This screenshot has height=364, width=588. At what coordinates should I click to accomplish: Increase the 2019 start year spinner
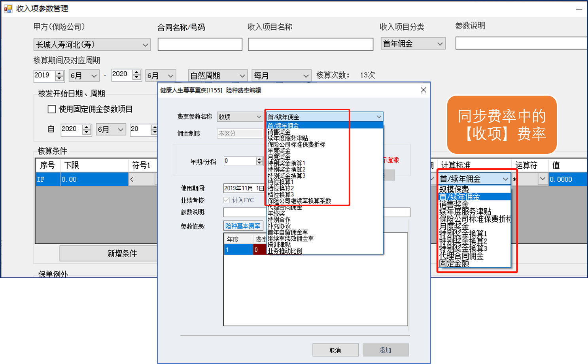pos(59,73)
